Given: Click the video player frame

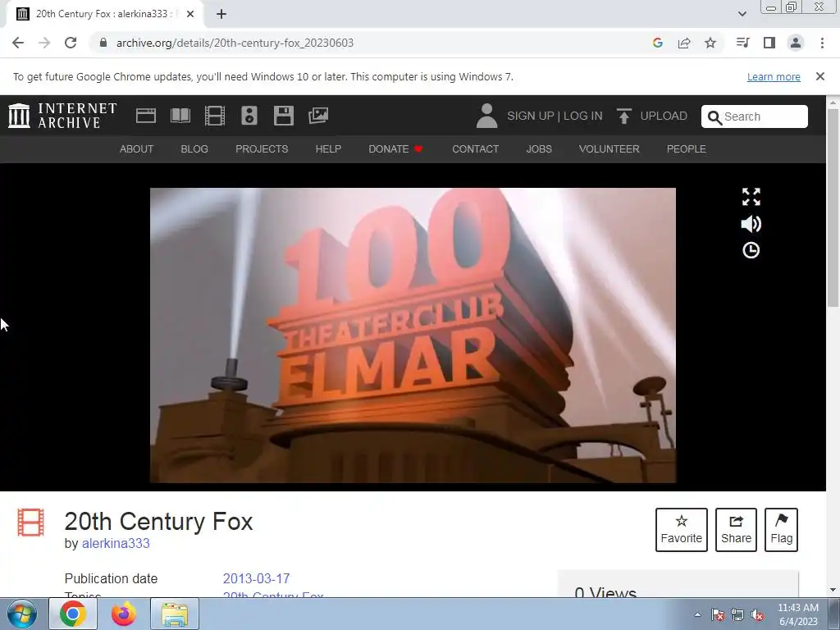Looking at the screenshot, I should [x=413, y=336].
